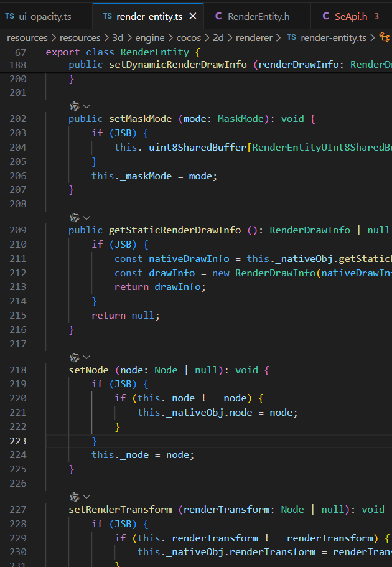Open the renderer breadcrumb folder
Viewport: 392px width, 567px height.
click(254, 38)
